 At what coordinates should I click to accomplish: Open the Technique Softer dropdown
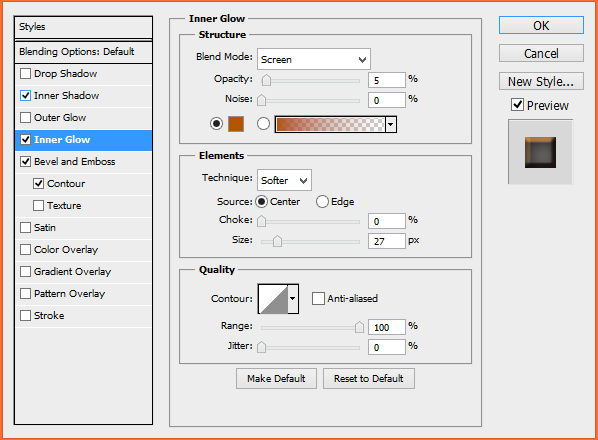point(284,180)
